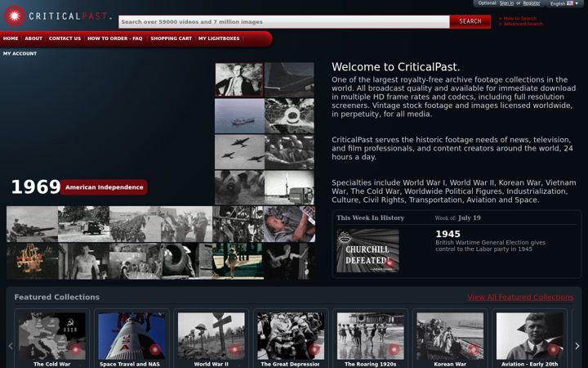Click the American Independence red tag
The height and width of the screenshot is (368, 588).
point(105,187)
